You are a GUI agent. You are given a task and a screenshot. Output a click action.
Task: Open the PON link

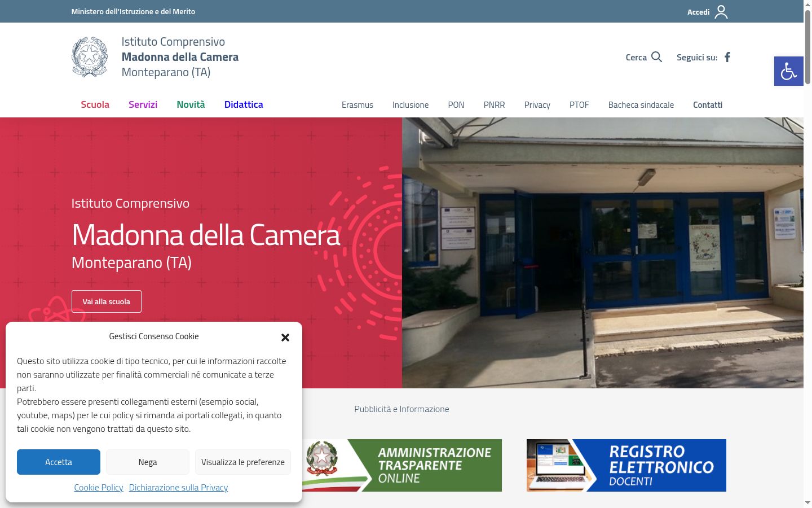tap(456, 105)
